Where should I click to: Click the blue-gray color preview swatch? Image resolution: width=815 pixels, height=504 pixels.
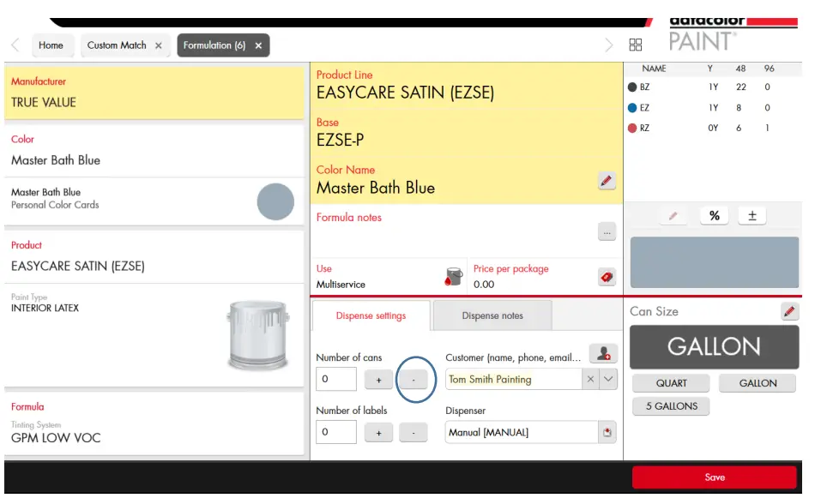(x=714, y=262)
